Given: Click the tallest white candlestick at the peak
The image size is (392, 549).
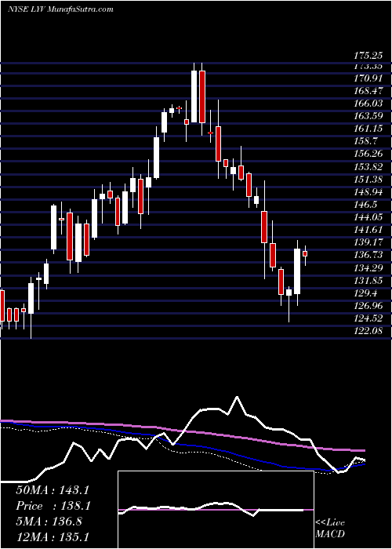Looking at the screenshot, I should (x=194, y=96).
